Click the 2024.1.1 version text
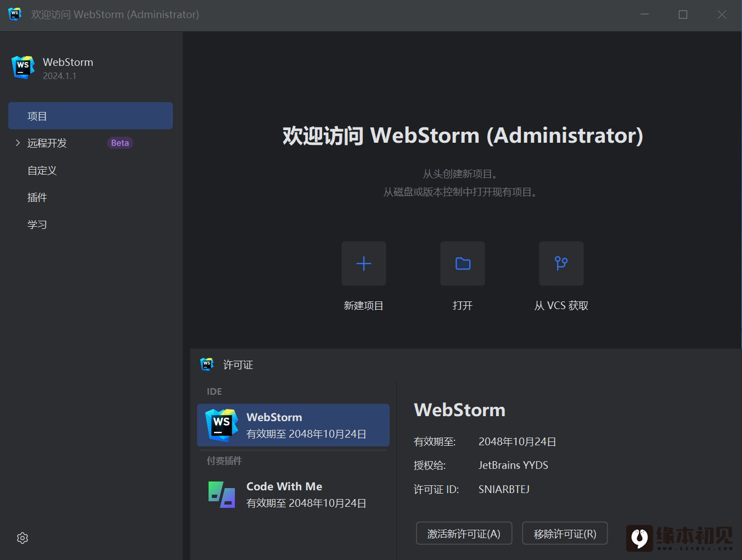Image resolution: width=742 pixels, height=560 pixels. click(60, 76)
